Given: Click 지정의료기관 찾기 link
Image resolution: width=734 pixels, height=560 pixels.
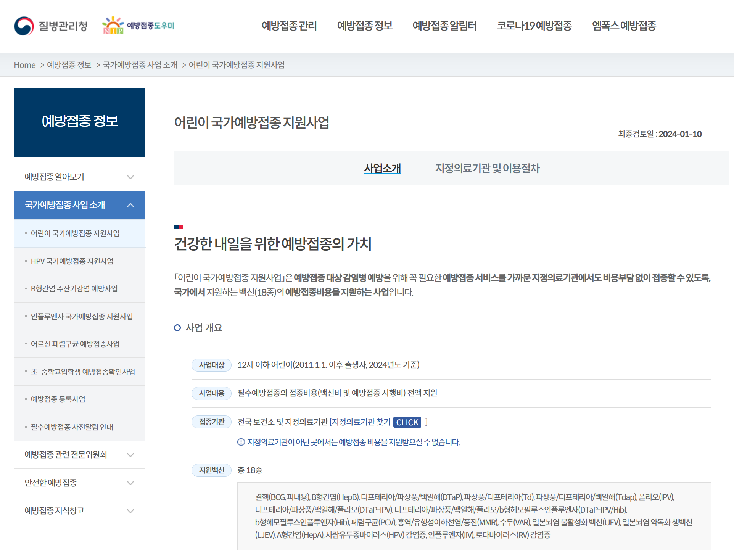Looking at the screenshot, I should pos(361,422).
